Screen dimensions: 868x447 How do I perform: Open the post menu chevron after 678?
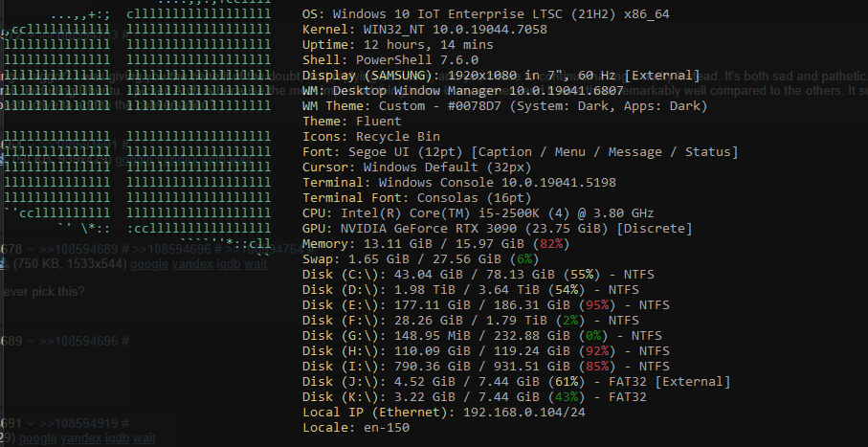30,251
